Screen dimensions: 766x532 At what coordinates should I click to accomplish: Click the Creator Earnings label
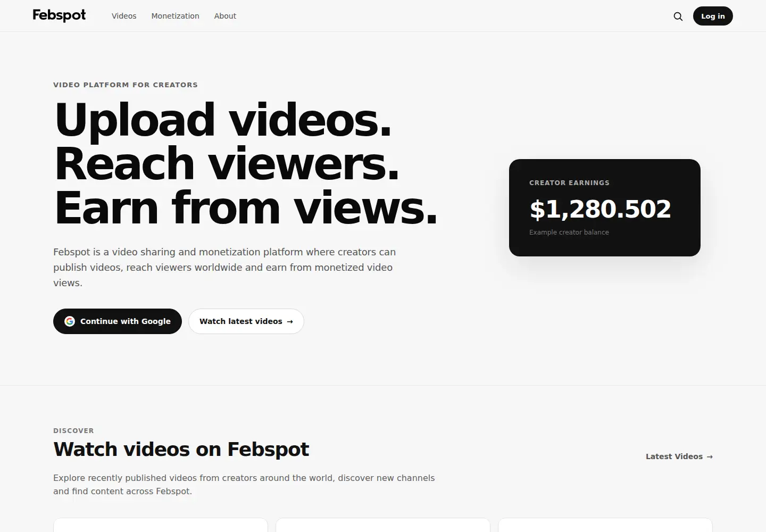569,182
